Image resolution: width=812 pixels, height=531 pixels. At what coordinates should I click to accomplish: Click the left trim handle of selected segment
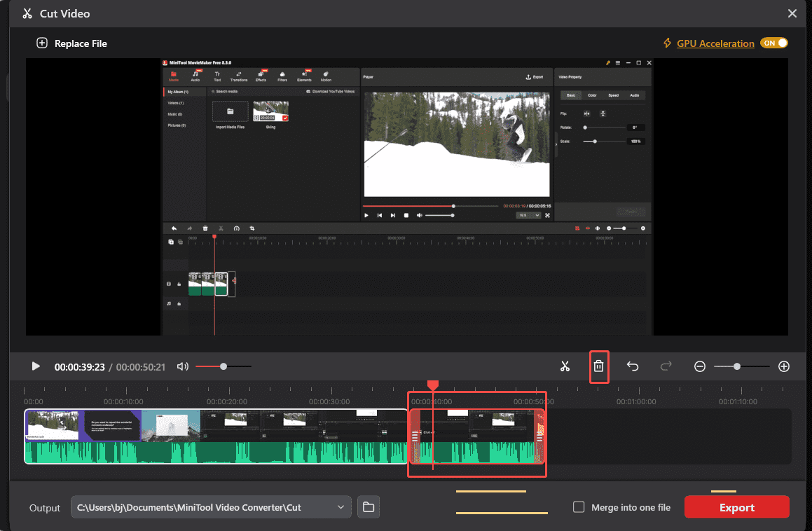pyautogui.click(x=415, y=436)
